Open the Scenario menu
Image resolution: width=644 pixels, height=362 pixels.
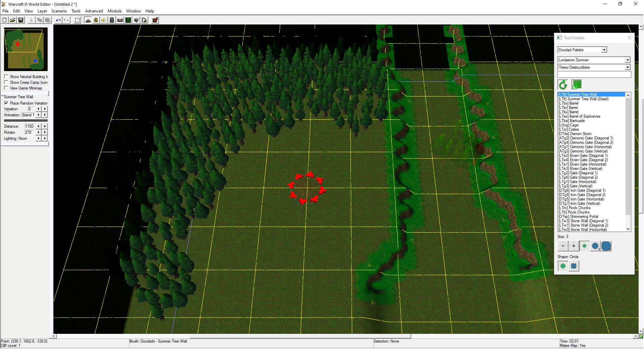[x=59, y=11]
